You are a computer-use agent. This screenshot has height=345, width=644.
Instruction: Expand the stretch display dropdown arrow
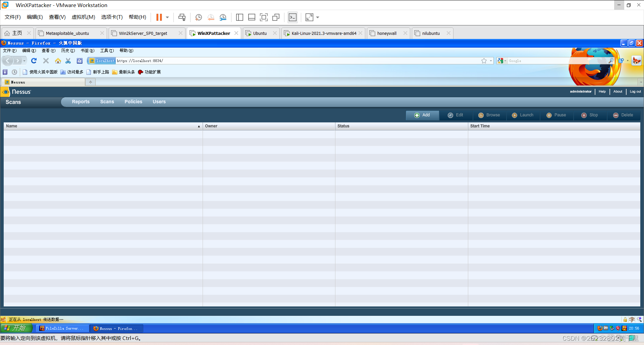click(317, 17)
